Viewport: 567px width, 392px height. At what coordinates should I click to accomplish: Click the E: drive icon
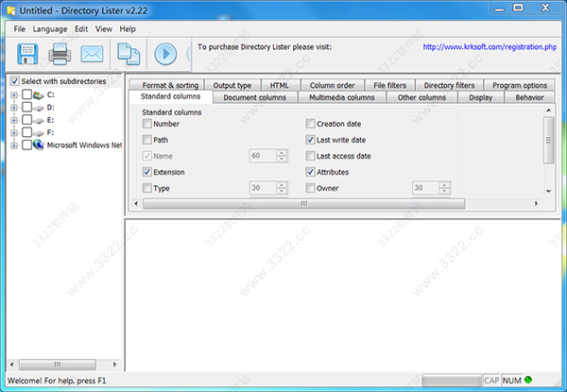(x=39, y=120)
